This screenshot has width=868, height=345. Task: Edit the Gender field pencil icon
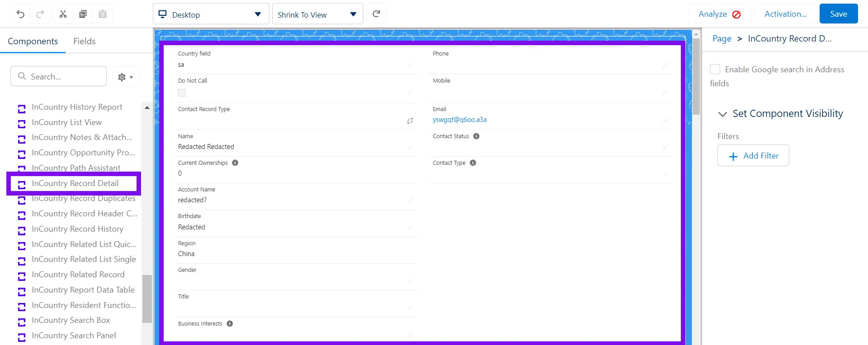[x=410, y=282]
